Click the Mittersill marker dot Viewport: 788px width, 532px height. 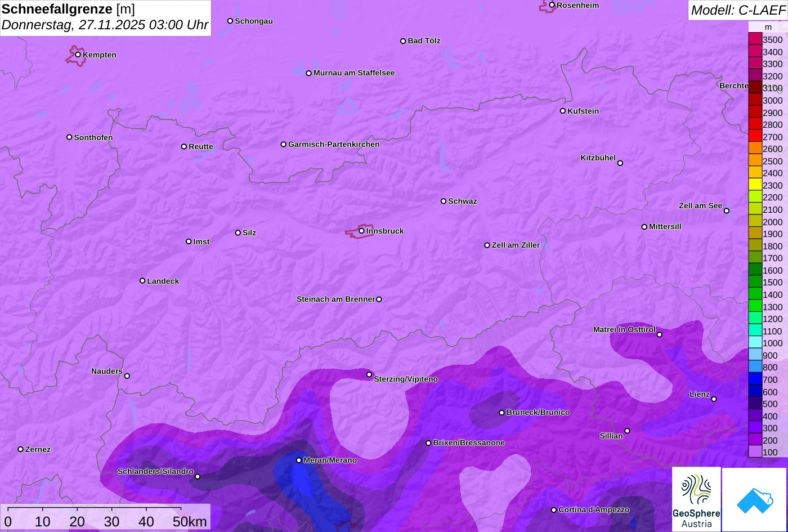(x=644, y=227)
